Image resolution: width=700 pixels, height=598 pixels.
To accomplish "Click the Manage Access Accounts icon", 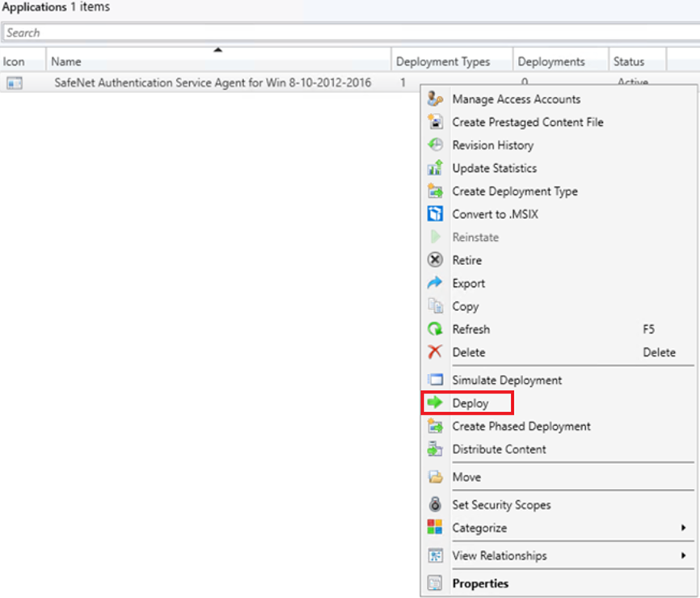I will pos(435,99).
